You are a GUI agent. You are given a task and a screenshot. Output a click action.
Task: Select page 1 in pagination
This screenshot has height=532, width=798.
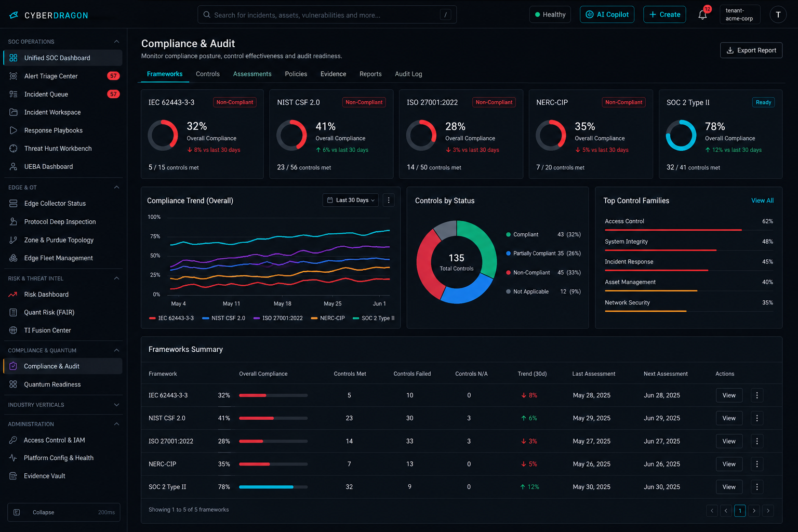pos(740,511)
